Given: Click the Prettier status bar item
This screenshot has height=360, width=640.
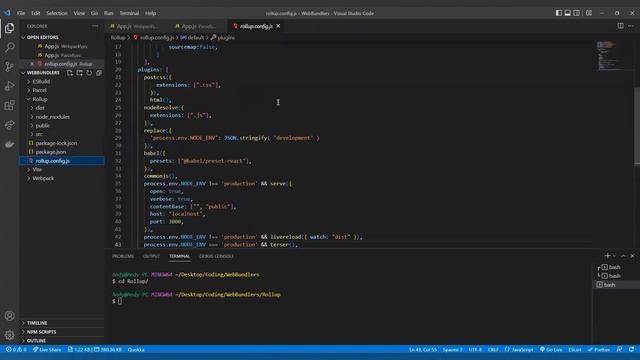Looking at the screenshot, I should [599, 350].
